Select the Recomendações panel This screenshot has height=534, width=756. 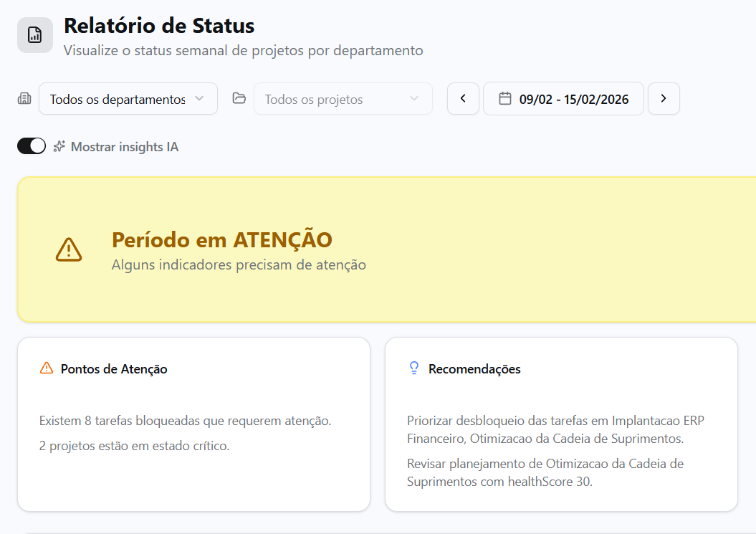click(x=561, y=424)
